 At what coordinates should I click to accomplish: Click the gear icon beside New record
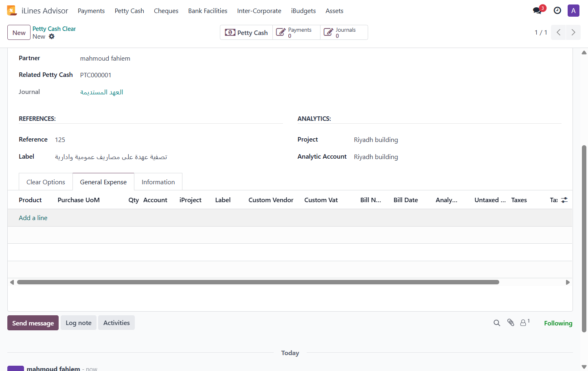coord(52,37)
